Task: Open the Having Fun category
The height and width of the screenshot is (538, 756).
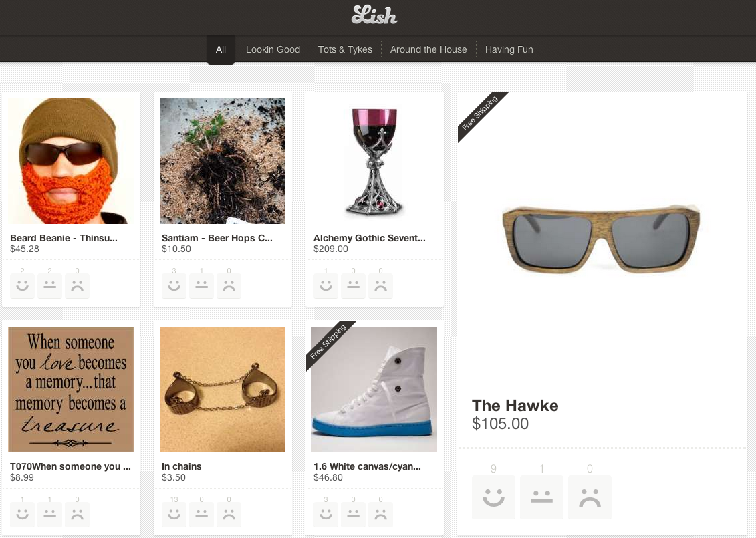Action: pos(509,49)
